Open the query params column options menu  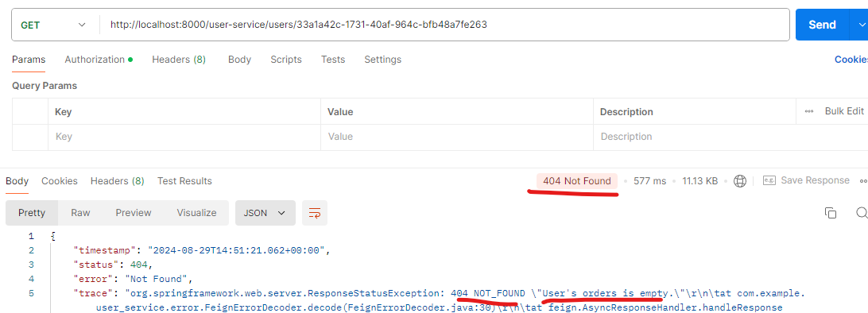(808, 111)
